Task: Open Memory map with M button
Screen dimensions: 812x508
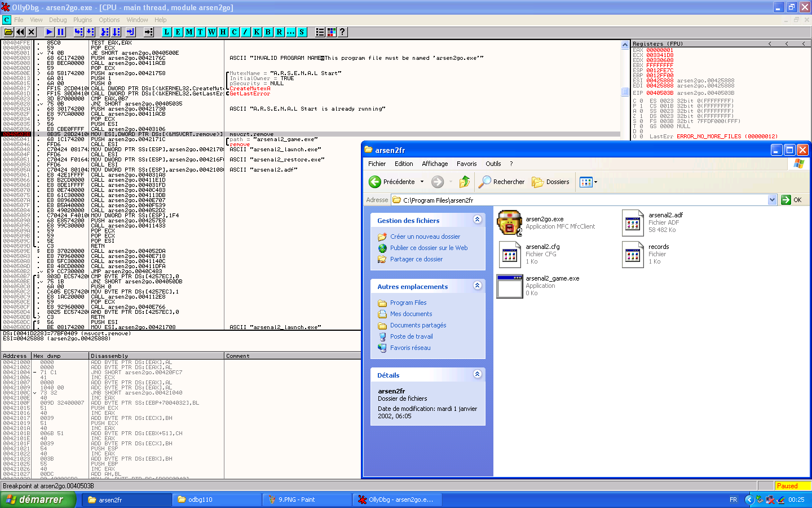Action: pyautogui.click(x=189, y=32)
